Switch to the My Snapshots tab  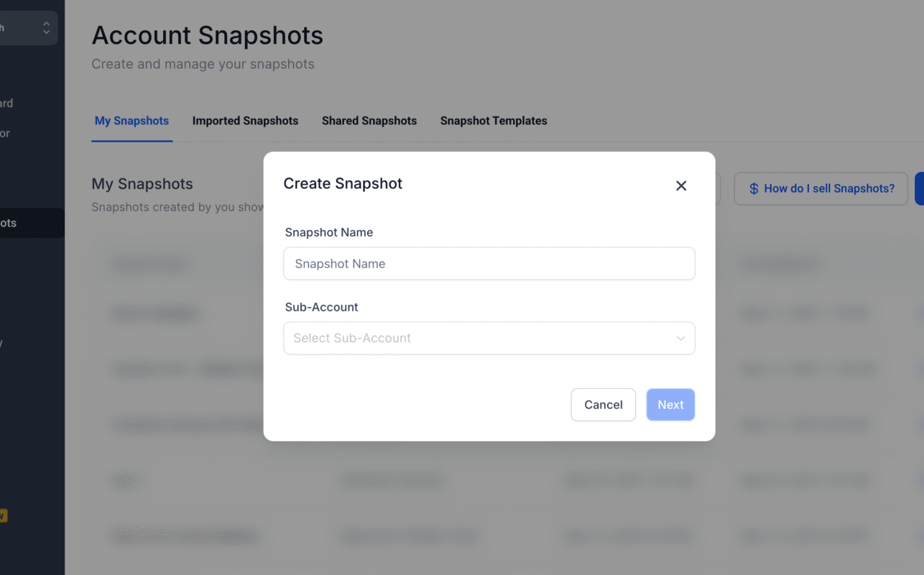(x=131, y=121)
